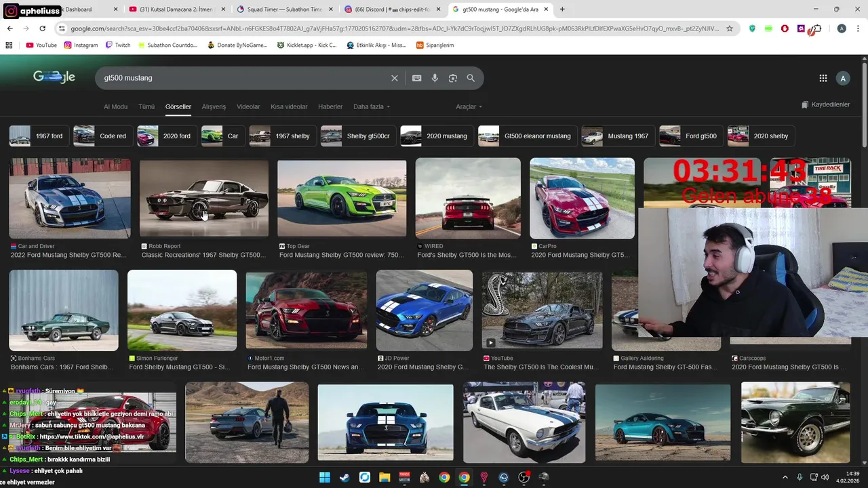Screen dimensions: 868x488
Task: Open Robb Report 1967 Shelby thumbnail
Action: 204,198
